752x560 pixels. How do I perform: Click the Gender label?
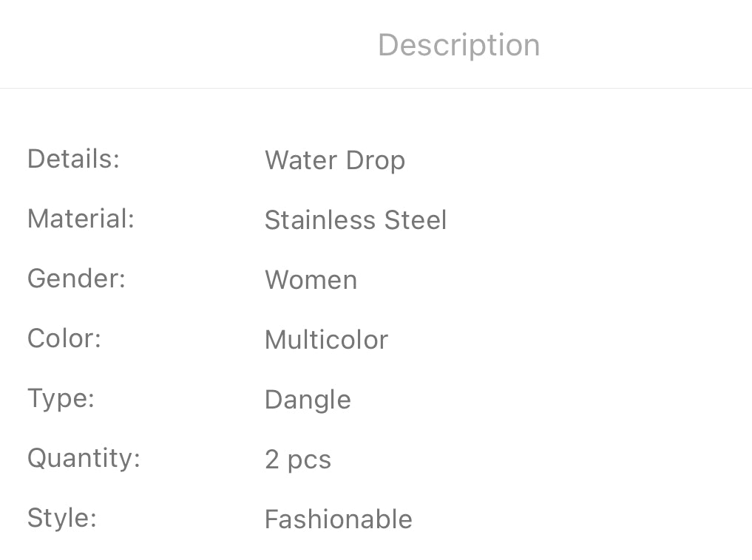pyautogui.click(x=76, y=279)
